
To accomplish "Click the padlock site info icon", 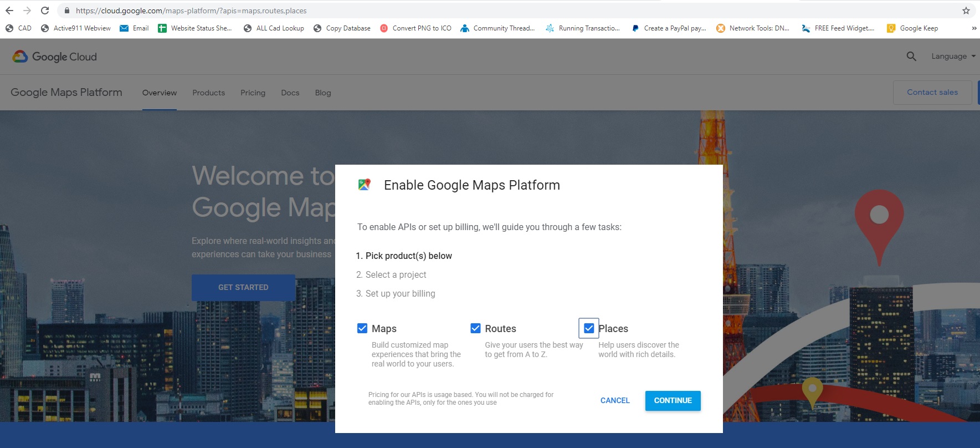I will tap(67, 11).
